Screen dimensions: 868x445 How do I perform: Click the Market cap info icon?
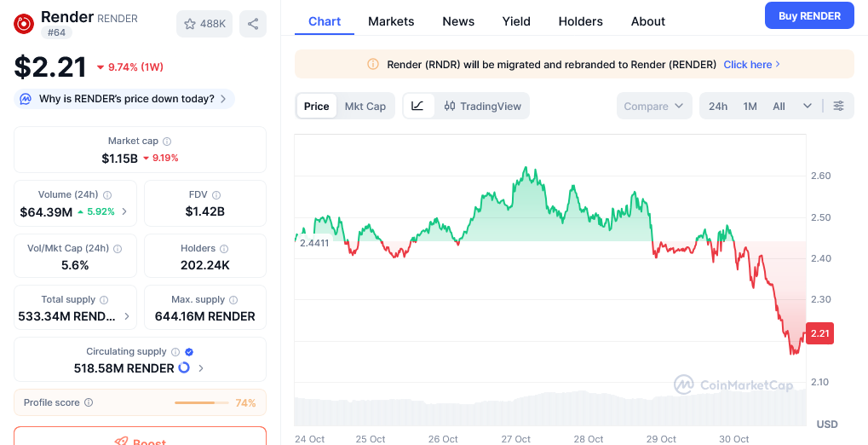click(x=167, y=141)
